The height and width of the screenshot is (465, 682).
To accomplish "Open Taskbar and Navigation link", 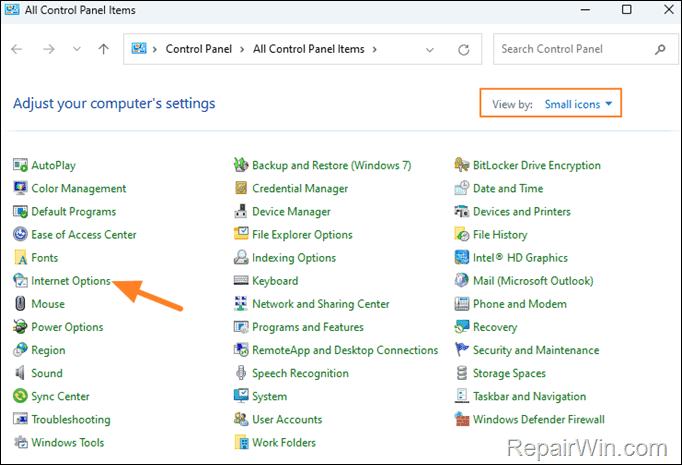I will (x=529, y=396).
